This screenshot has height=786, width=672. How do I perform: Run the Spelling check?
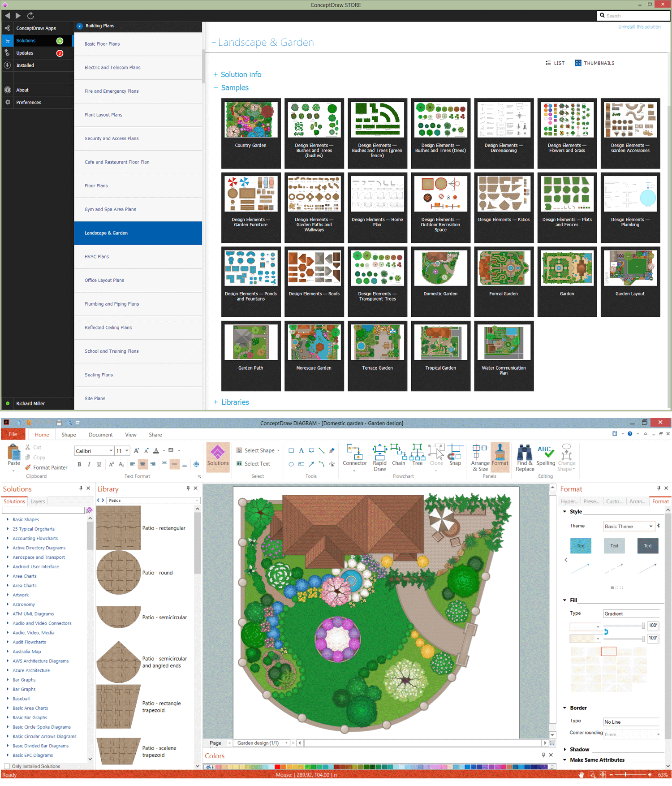point(545,455)
